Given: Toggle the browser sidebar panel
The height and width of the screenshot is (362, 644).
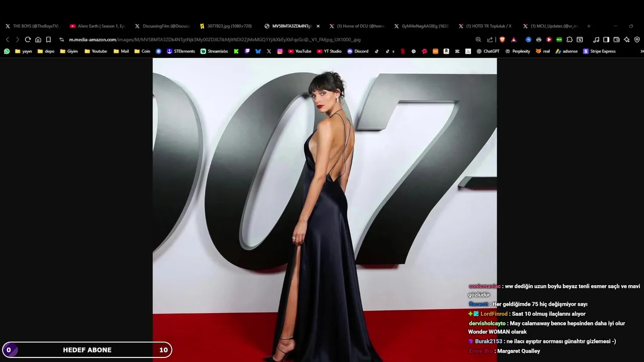Looking at the screenshot, I should click(x=606, y=40).
